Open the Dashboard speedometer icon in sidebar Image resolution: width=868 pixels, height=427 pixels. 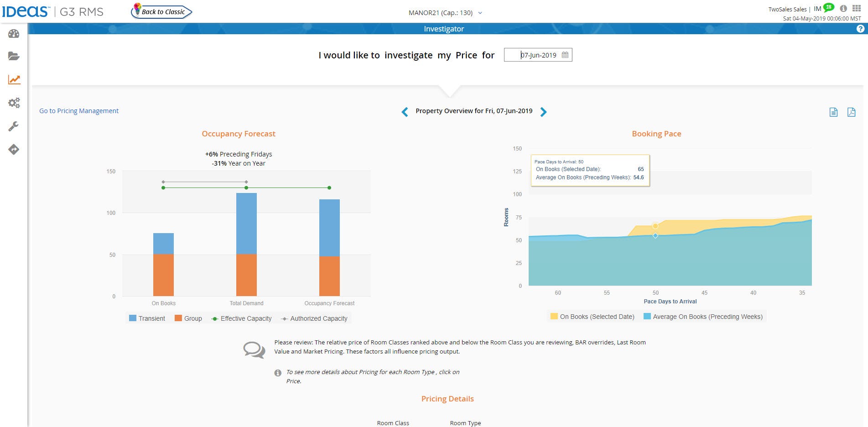coord(14,33)
